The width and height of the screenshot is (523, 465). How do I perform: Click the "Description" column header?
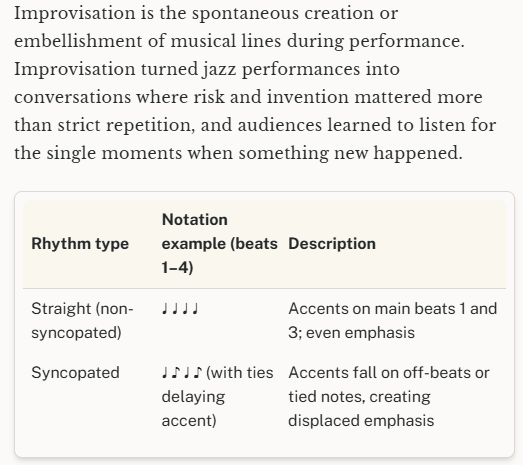coord(332,244)
